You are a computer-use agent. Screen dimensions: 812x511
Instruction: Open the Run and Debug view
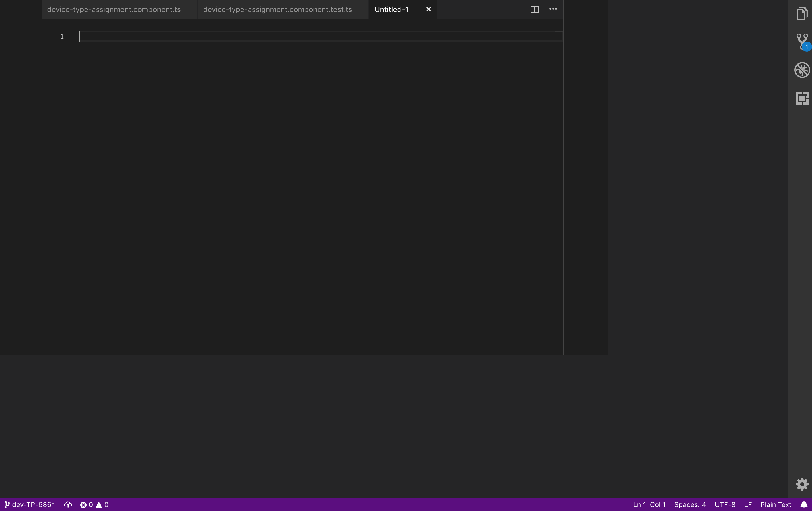(801, 70)
